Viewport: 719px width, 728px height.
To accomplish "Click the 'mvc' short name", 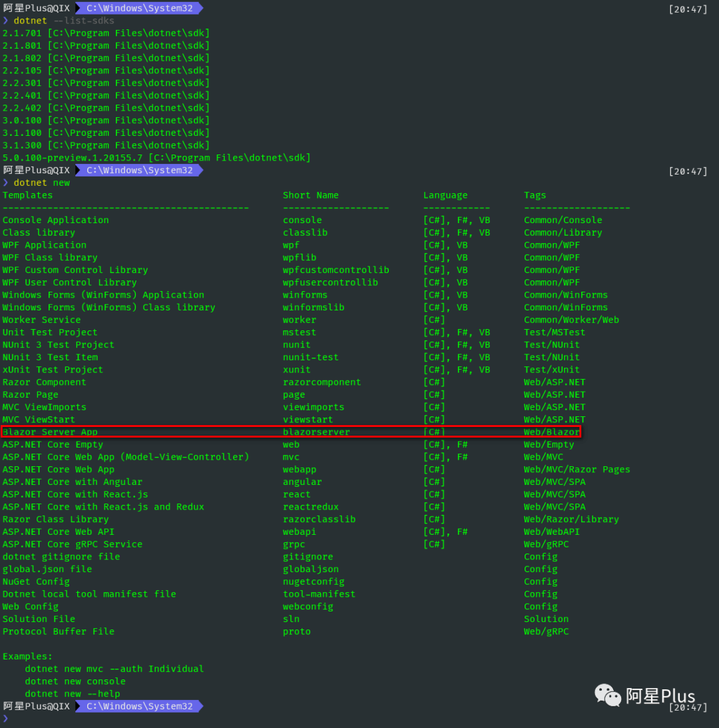I will pos(291,458).
